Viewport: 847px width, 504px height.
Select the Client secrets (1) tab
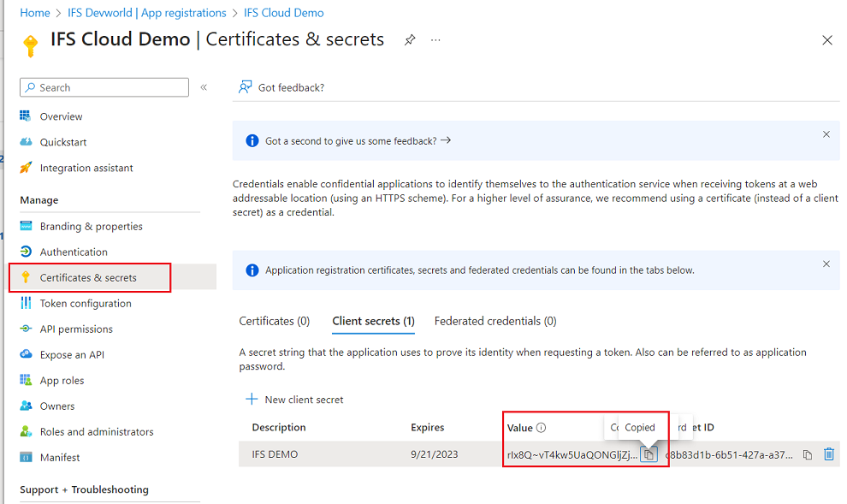point(373,321)
